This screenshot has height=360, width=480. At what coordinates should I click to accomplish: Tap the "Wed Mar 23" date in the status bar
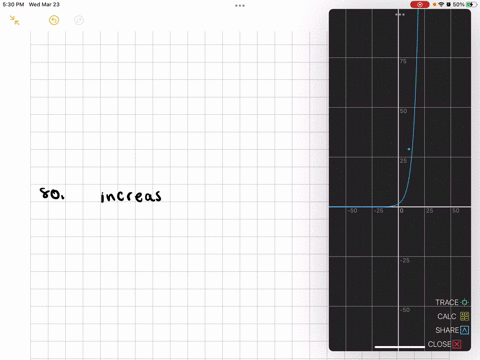(44, 4)
